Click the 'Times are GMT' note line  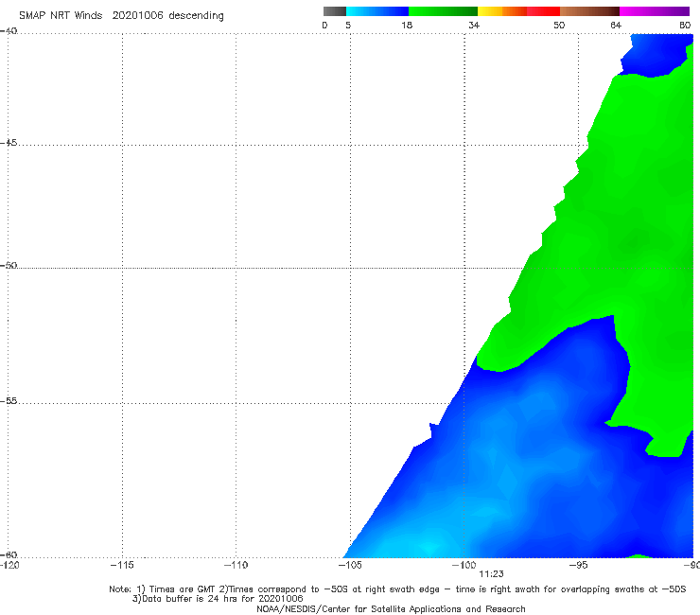[397, 589]
